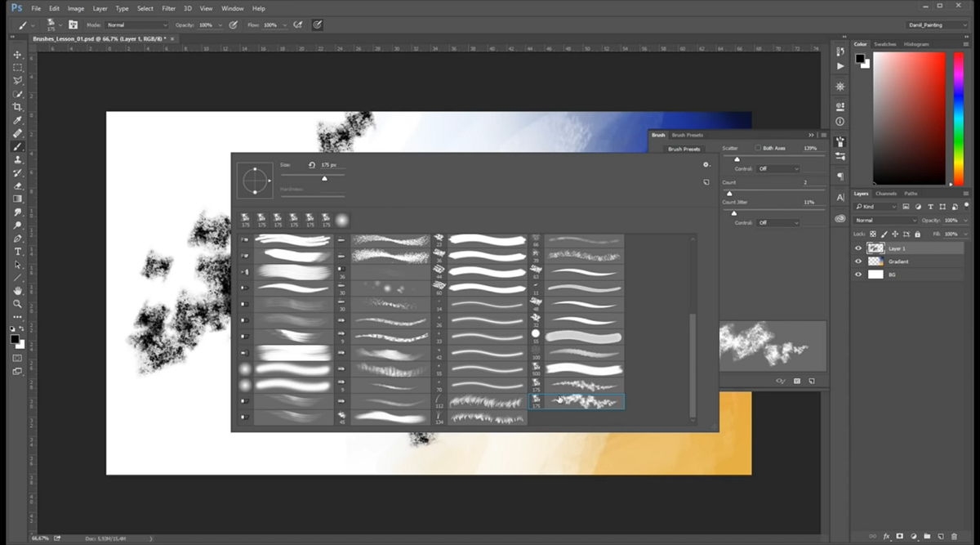Add a layer mask
Screen dimensions: 980x545
(900, 536)
